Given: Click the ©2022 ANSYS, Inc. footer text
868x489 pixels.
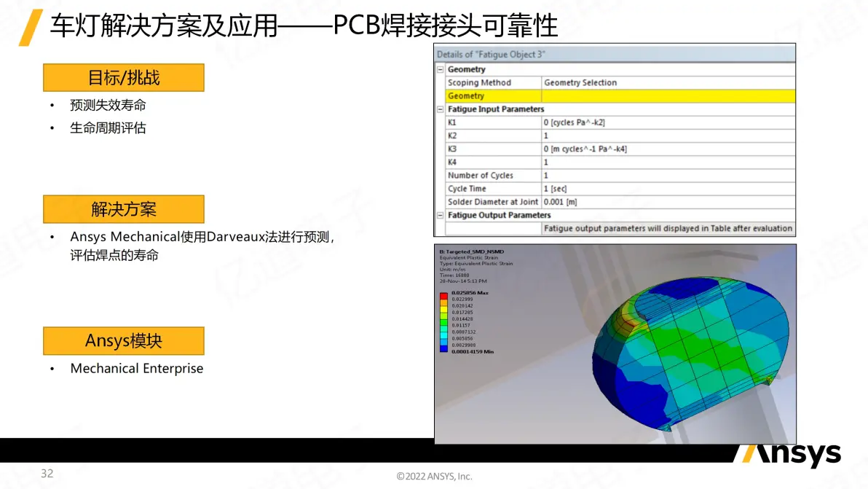Looking at the screenshot, I should click(434, 477).
